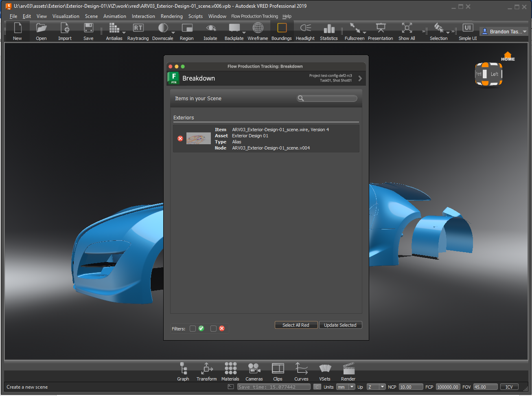The width and height of the screenshot is (532, 396).
Task: Click the FOV value field 45.00
Action: [x=485, y=387]
